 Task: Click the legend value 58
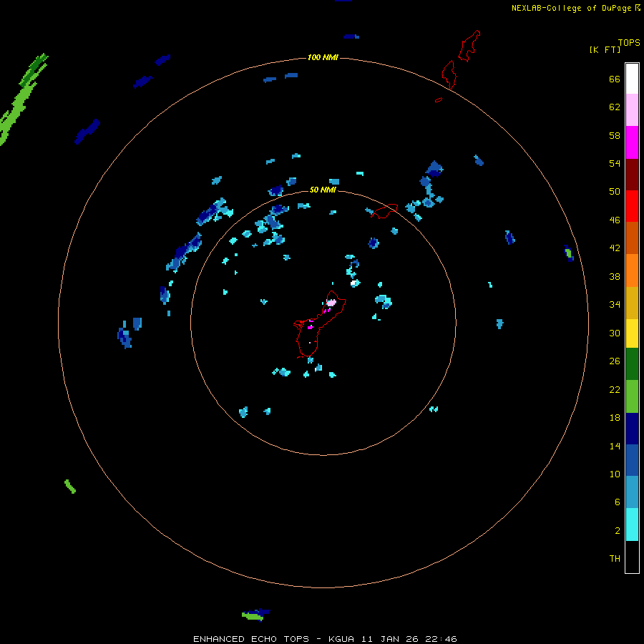point(615,135)
